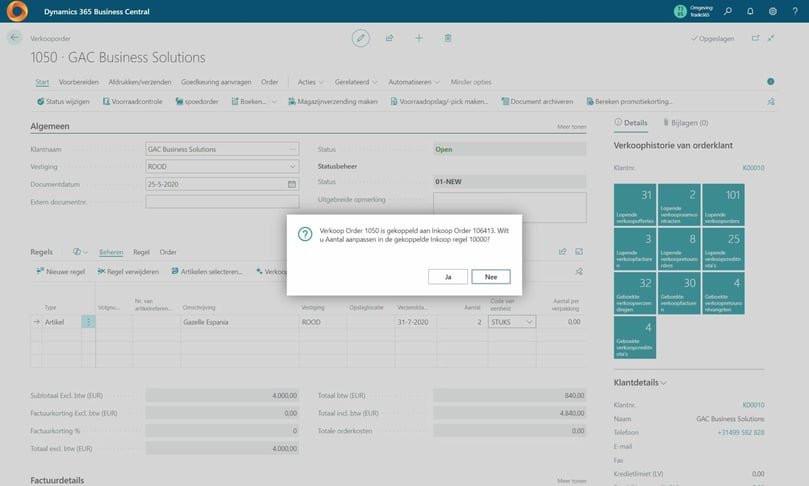
Task: Select Goedkeuring aanvragen tab
Action: (x=216, y=82)
